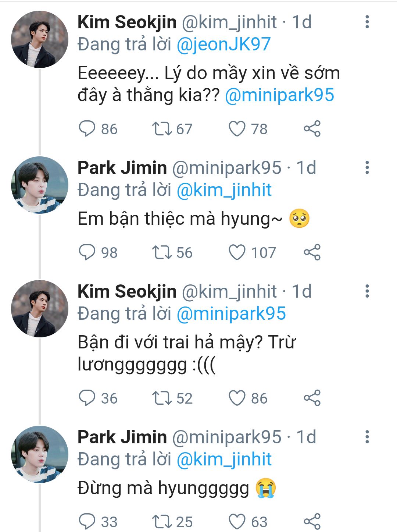Open more options on Kim Seokjin's first tweet
Screen dimensions: 397x532
(367, 22)
